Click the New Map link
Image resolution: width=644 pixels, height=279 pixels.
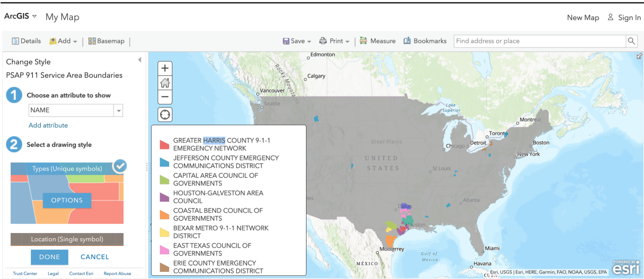(x=583, y=18)
